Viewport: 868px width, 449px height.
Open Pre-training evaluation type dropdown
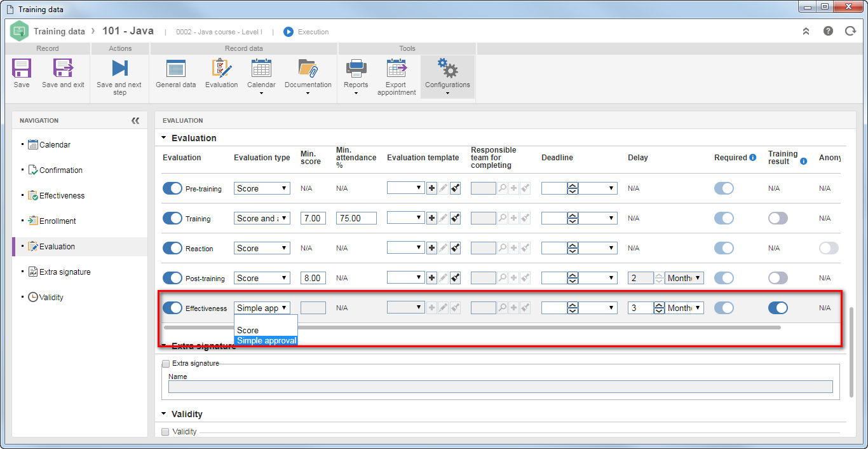point(262,188)
